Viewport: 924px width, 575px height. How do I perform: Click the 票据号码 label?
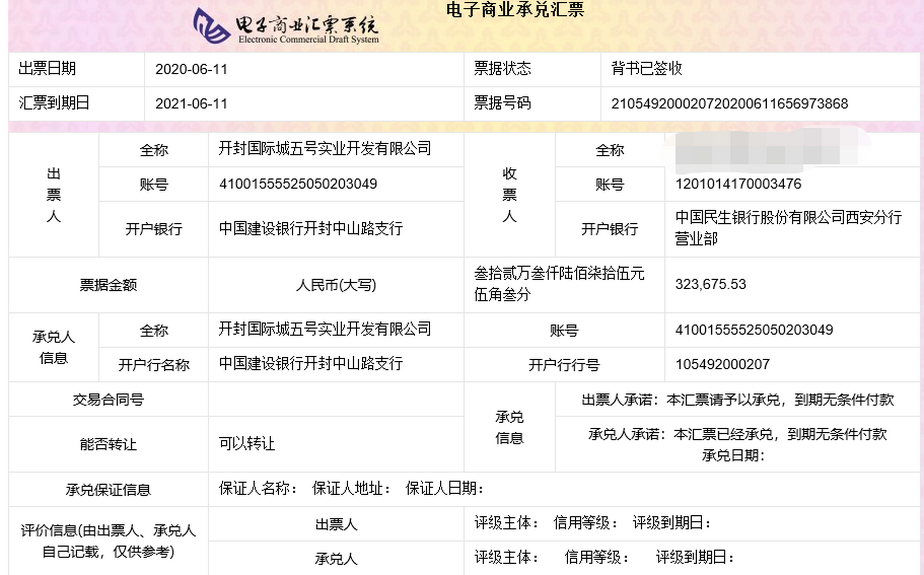(502, 103)
